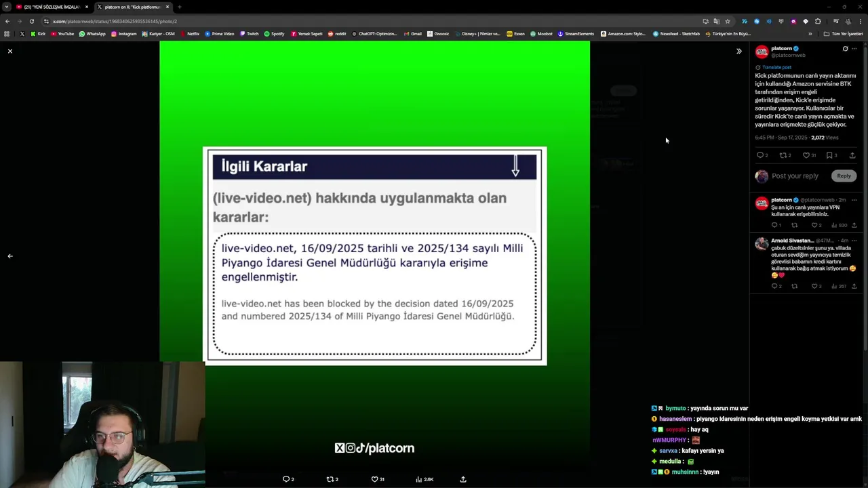Reply to Arnold Sivastan's comment
Image resolution: width=868 pixels, height=488 pixels.
point(774,286)
